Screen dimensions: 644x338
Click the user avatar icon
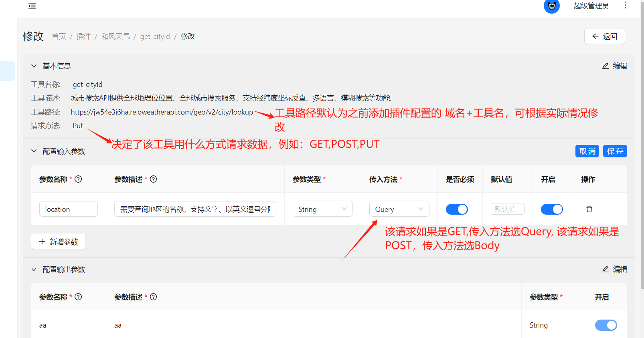(x=551, y=6)
